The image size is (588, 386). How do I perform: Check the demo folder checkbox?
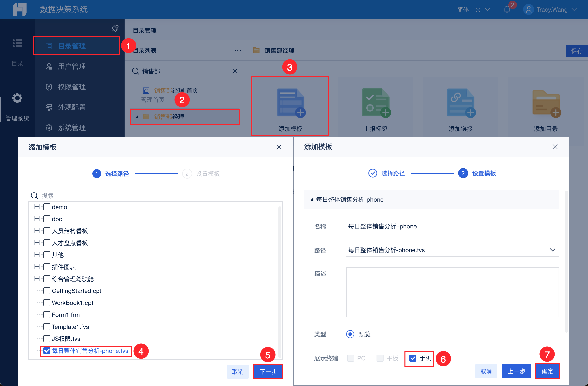(x=47, y=207)
